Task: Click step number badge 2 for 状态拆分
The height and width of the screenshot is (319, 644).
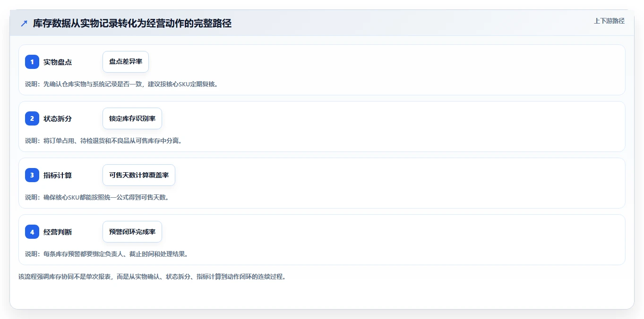Action: (32, 118)
